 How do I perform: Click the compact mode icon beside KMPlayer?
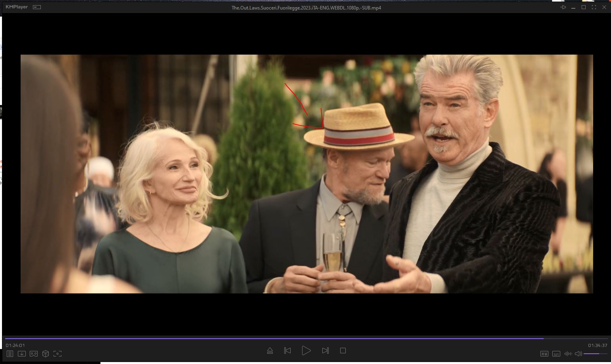coord(37,7)
